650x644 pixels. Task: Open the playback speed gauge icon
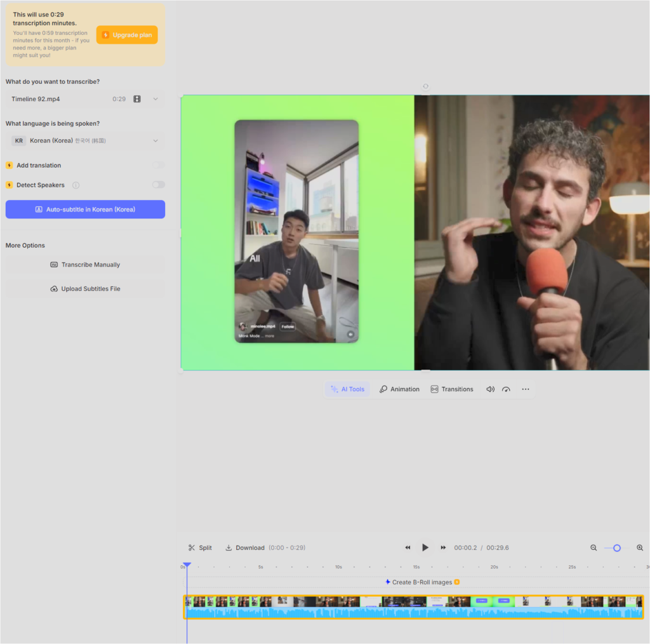[506, 389]
